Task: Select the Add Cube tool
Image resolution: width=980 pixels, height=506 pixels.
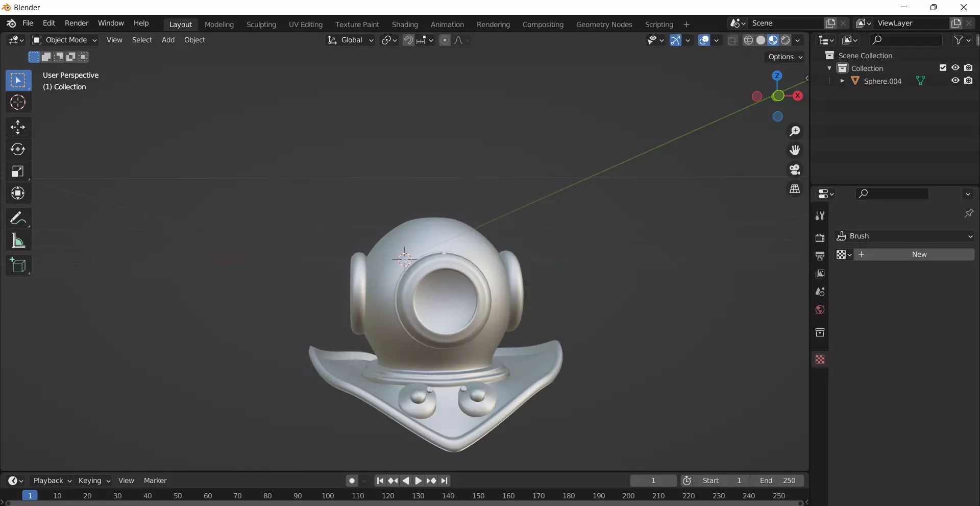Action: pyautogui.click(x=18, y=265)
